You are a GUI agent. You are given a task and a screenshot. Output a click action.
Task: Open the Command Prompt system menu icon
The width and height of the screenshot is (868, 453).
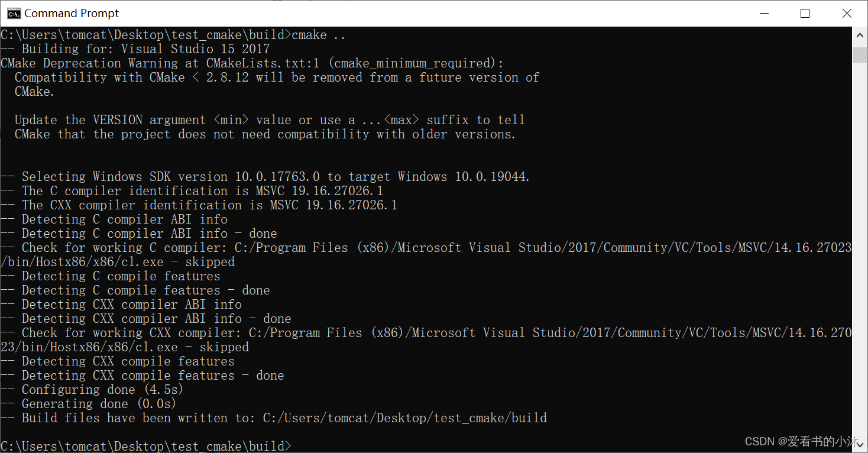tap(13, 13)
